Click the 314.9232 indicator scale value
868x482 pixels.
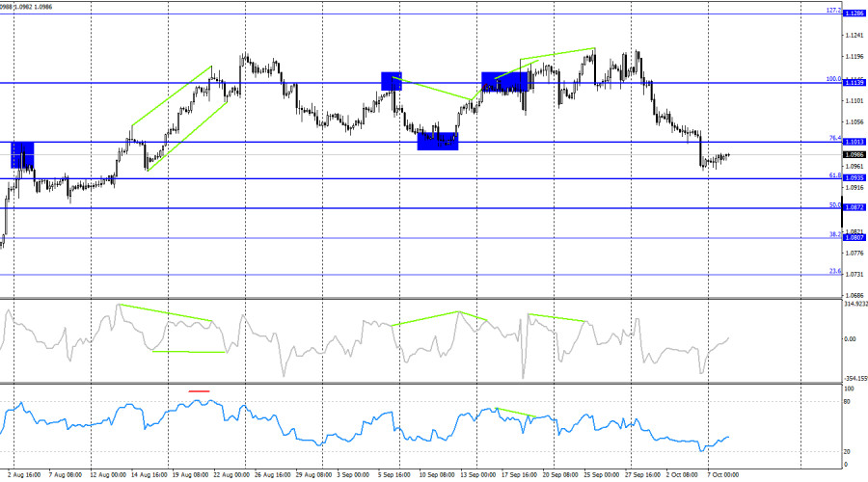click(855, 304)
